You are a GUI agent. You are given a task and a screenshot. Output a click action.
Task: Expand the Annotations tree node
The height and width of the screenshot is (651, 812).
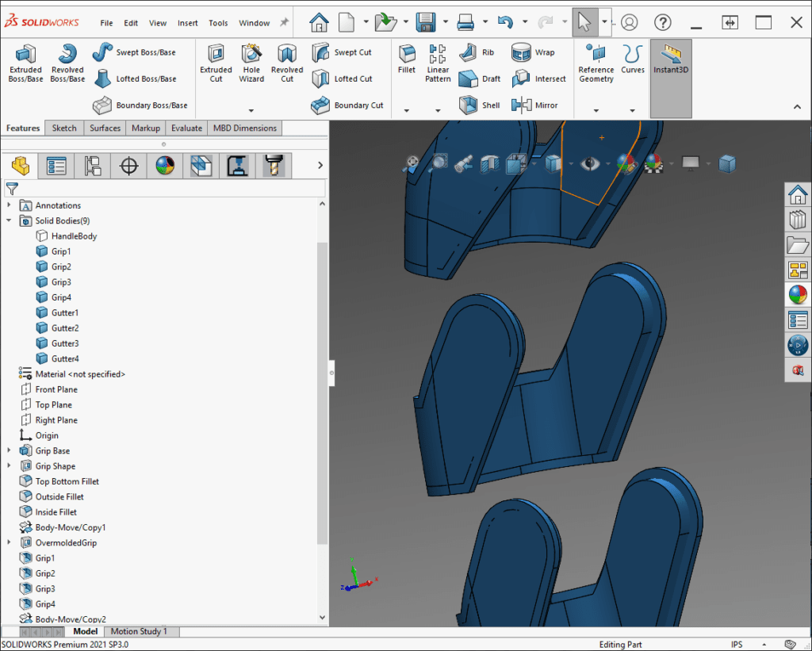coord(8,205)
